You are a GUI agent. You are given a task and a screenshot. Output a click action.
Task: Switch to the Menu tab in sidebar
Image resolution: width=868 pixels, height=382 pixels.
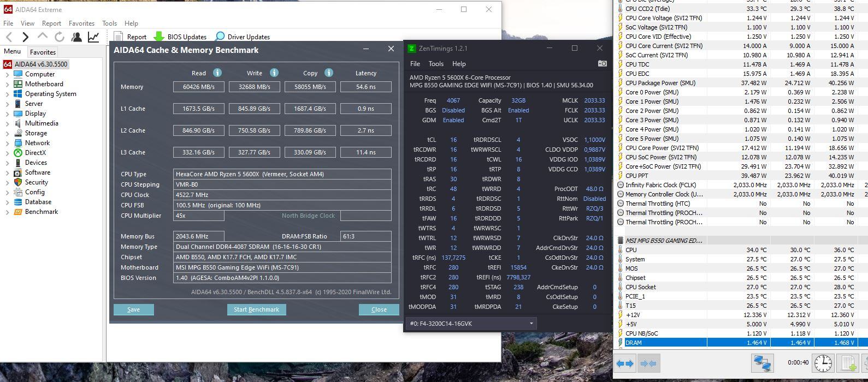coord(12,51)
